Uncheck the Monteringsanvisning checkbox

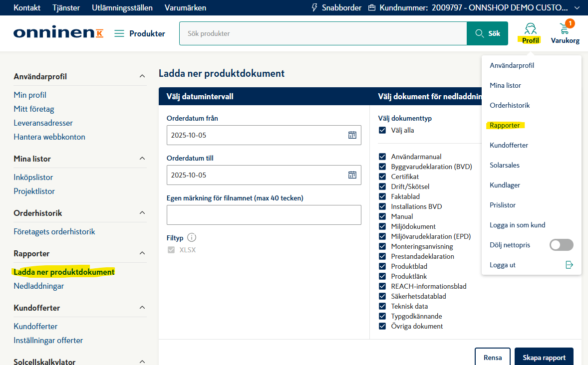[x=382, y=246]
